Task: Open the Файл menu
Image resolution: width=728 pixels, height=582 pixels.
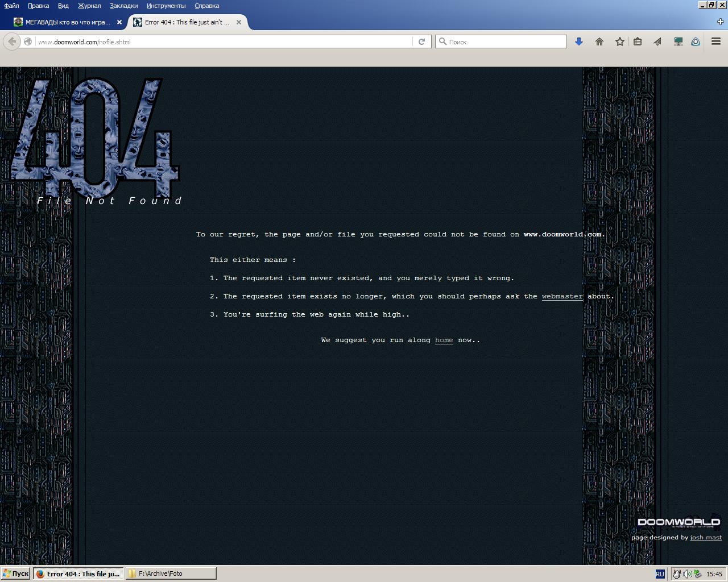Action: (11, 6)
